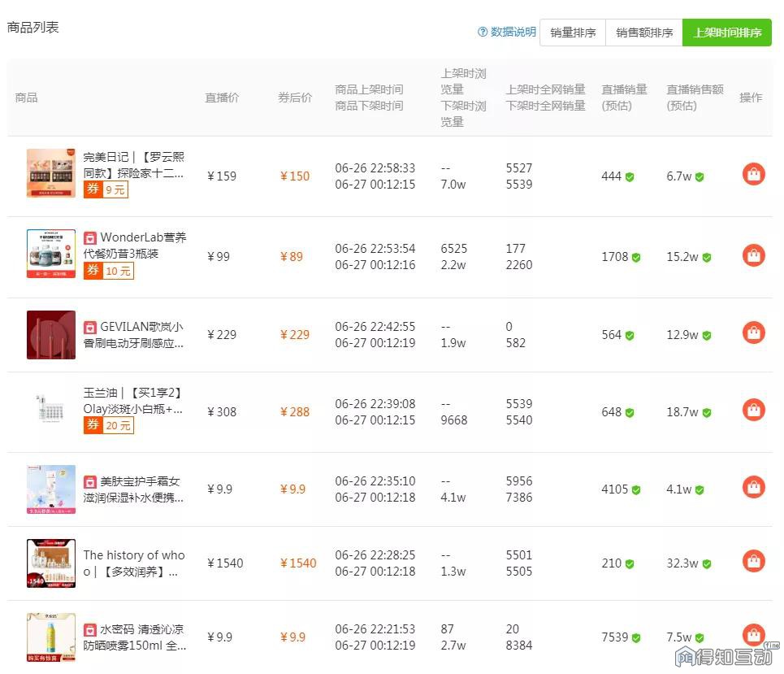This screenshot has height=674, width=784.
Task: Click the WonderLab product thumbnail image
Action: tap(51, 254)
